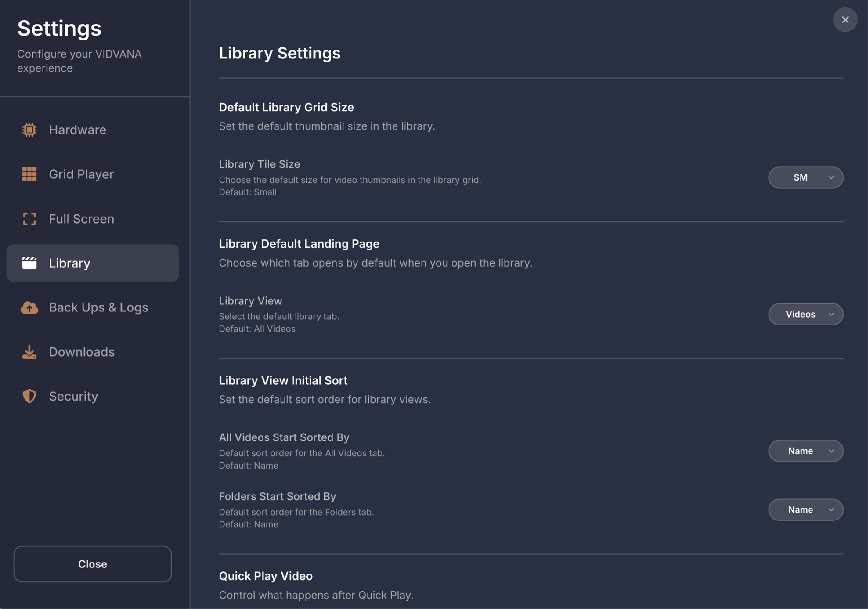Viewport: 868px width, 609px height.
Task: Open the Library Tile Size SM dropdown
Action: pos(805,177)
